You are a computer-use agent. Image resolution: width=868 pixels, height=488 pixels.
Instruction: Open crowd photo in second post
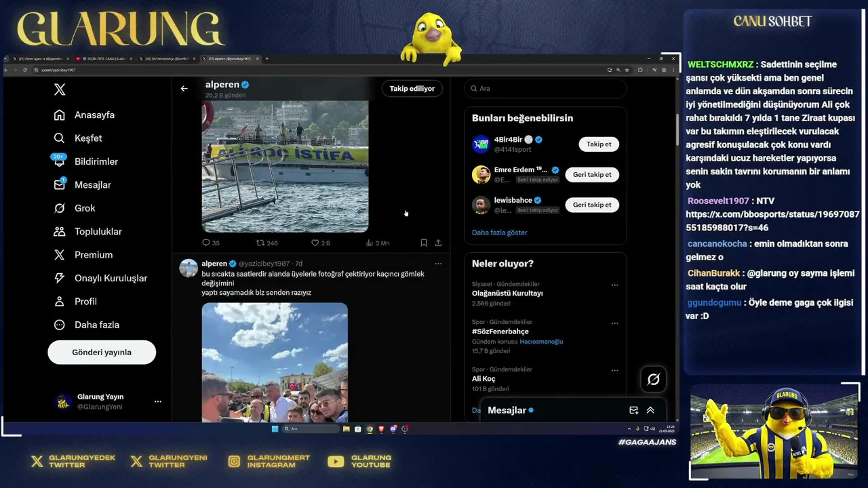tap(275, 363)
